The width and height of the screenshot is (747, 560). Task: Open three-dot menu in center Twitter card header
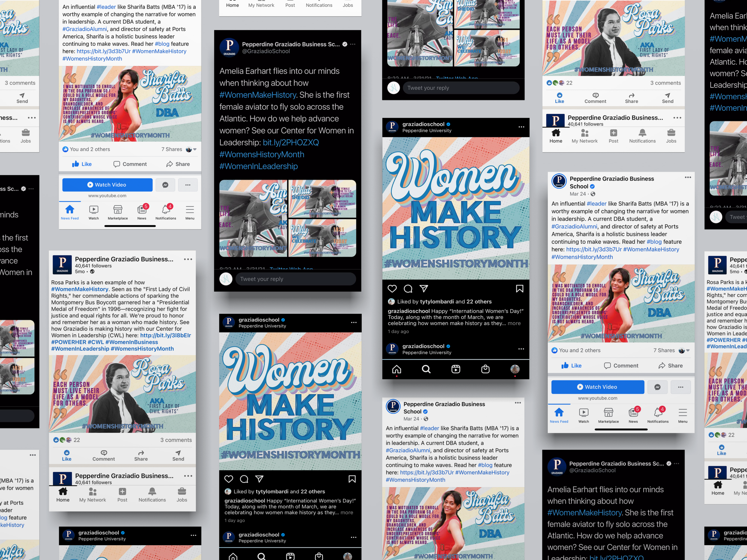click(x=353, y=44)
